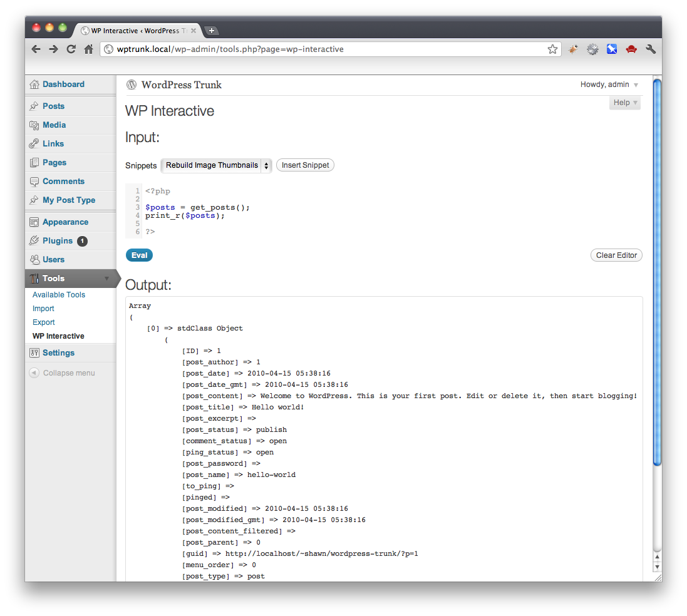Screen dimensions: 687x616
Task: Click the Pages document icon
Action: (34, 163)
